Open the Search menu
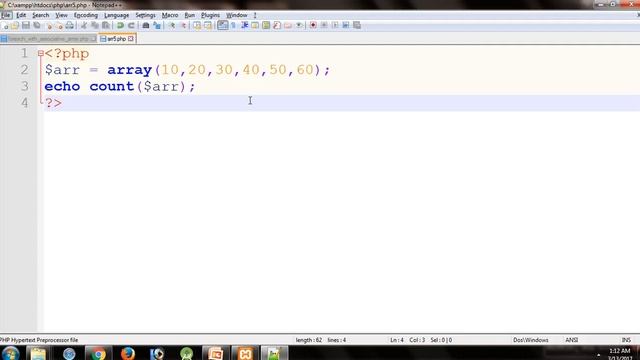This screenshot has width=640, height=360. [x=40, y=15]
